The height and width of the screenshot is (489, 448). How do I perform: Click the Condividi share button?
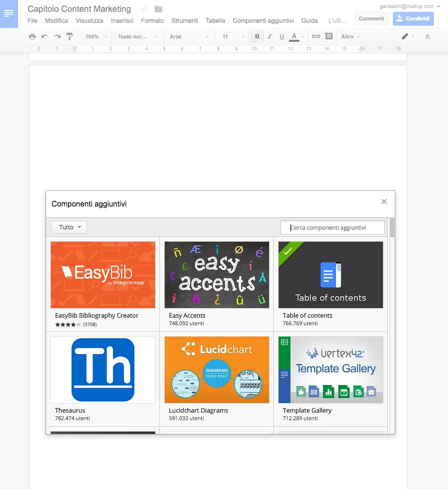(x=413, y=19)
